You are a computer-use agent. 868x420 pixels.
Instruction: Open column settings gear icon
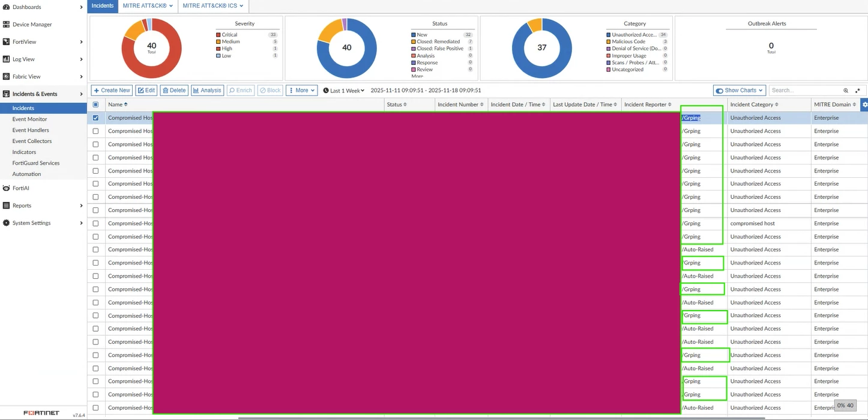865,105
